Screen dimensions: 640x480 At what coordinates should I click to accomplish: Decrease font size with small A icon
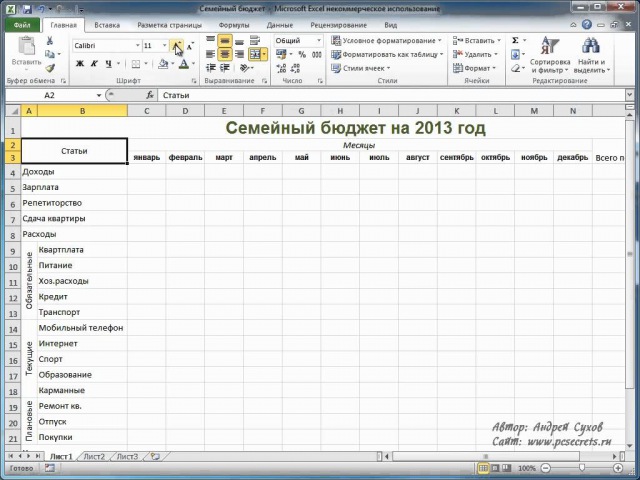(x=190, y=46)
